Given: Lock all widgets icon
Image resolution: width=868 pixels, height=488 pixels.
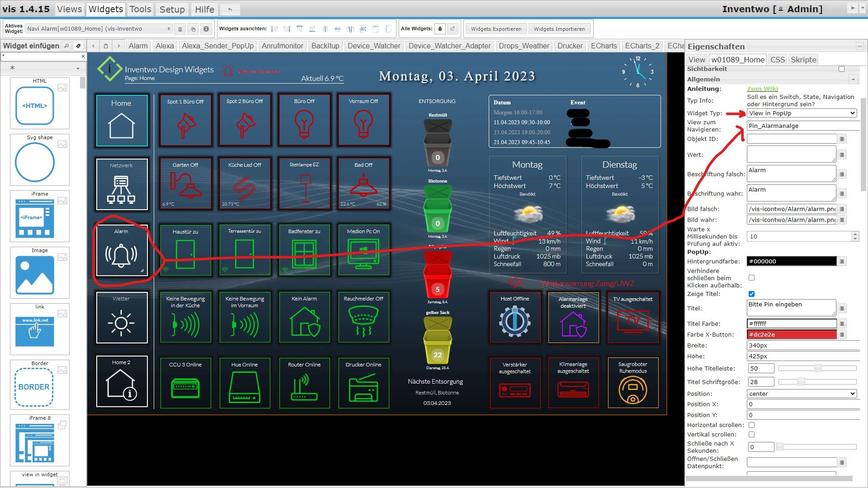Looking at the screenshot, I should click(x=440, y=29).
